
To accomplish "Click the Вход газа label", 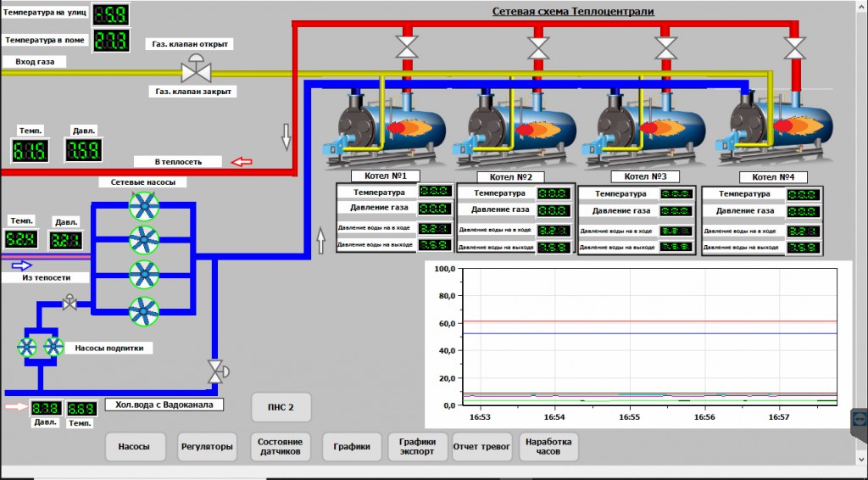I will tap(34, 62).
